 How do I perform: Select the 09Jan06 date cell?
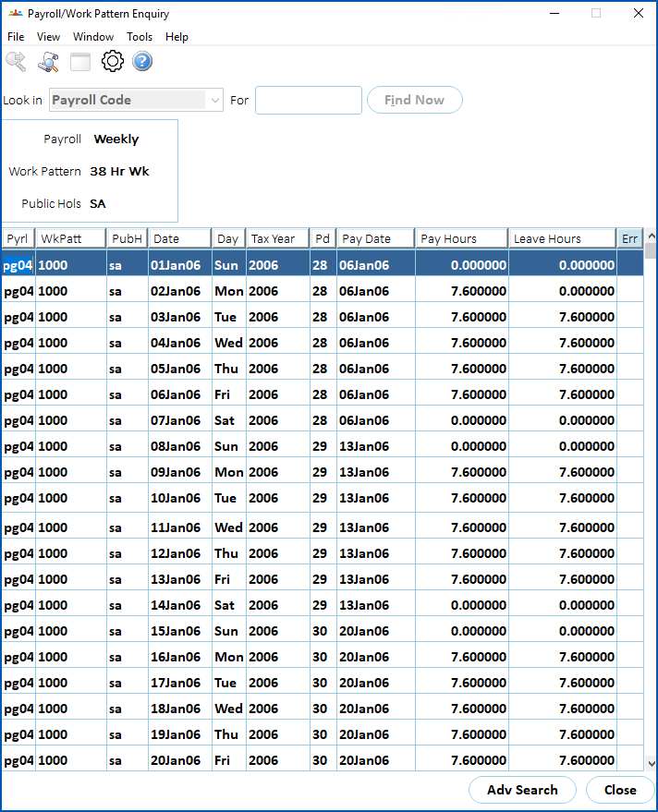(x=180, y=472)
